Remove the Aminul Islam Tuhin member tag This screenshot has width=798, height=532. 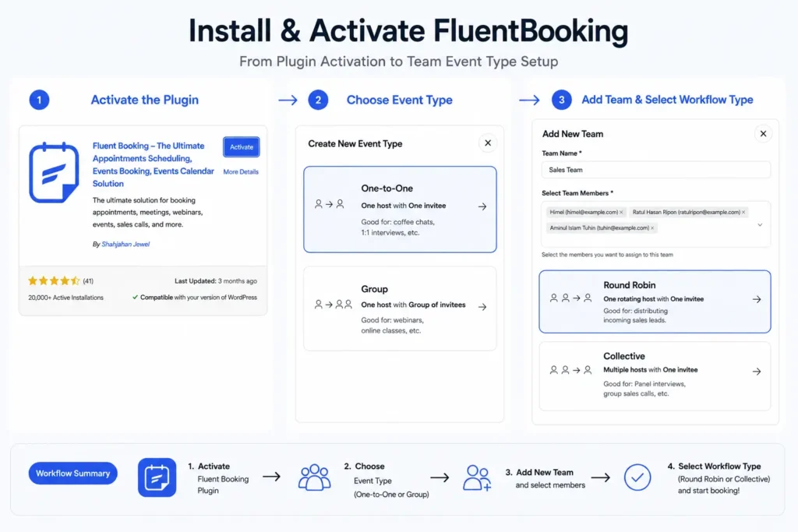coord(652,228)
